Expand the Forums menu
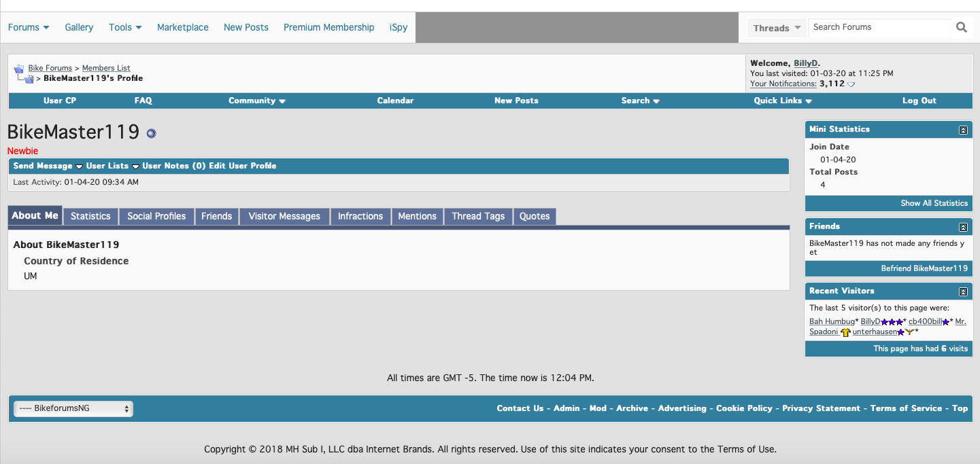This screenshot has height=464, width=980. (29, 27)
